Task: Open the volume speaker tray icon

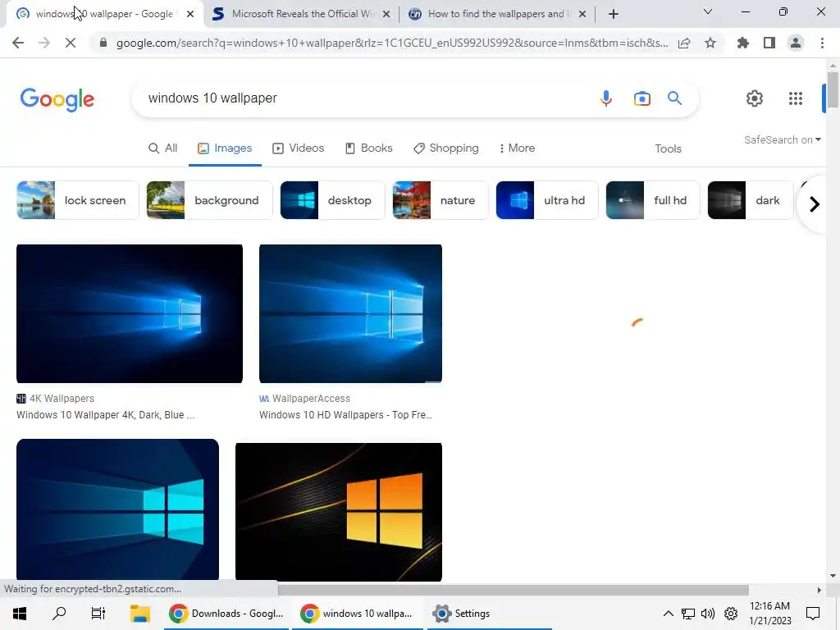Action: click(708, 614)
